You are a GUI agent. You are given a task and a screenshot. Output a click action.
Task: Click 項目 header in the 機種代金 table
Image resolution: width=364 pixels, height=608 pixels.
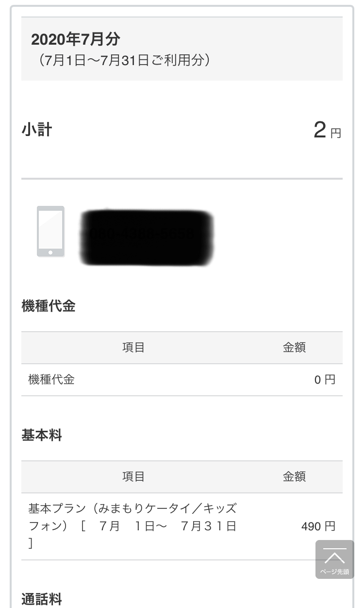(133, 348)
